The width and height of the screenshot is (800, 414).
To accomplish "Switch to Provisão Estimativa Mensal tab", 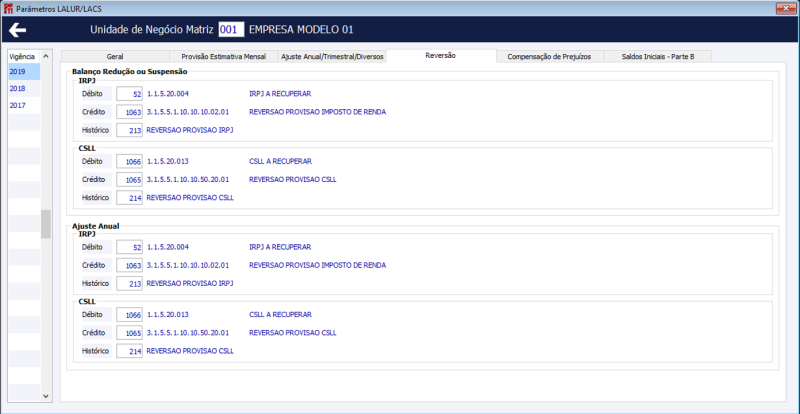I will [223, 57].
